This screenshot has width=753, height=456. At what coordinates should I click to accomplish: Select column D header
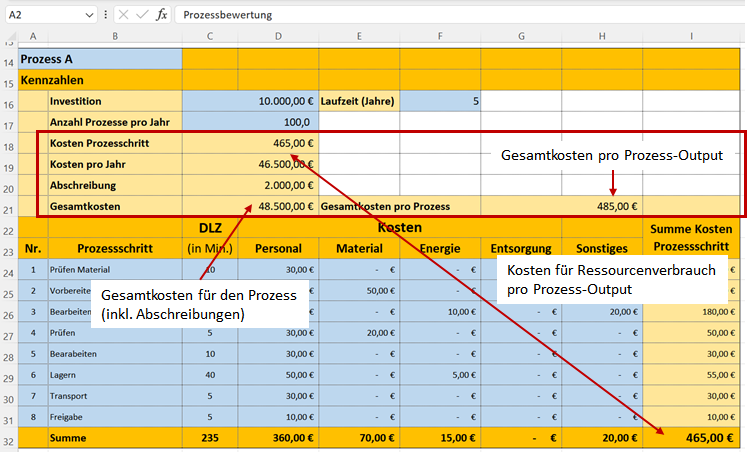point(277,37)
